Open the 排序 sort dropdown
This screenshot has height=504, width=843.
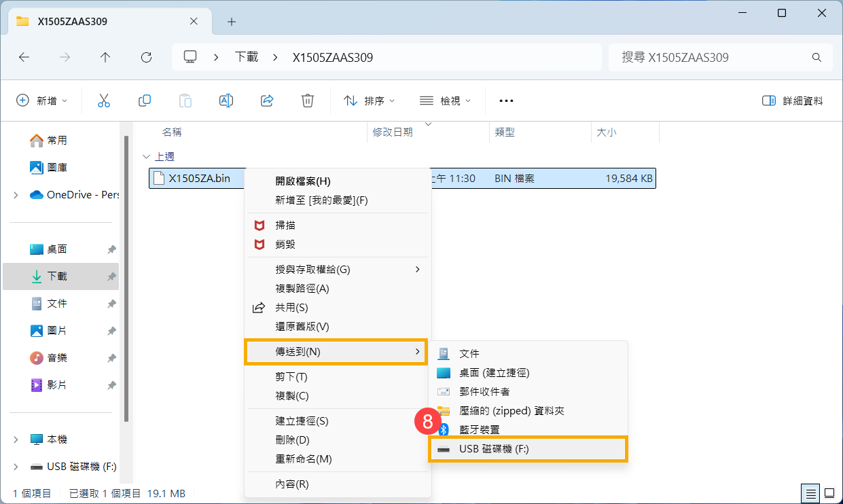pos(369,100)
